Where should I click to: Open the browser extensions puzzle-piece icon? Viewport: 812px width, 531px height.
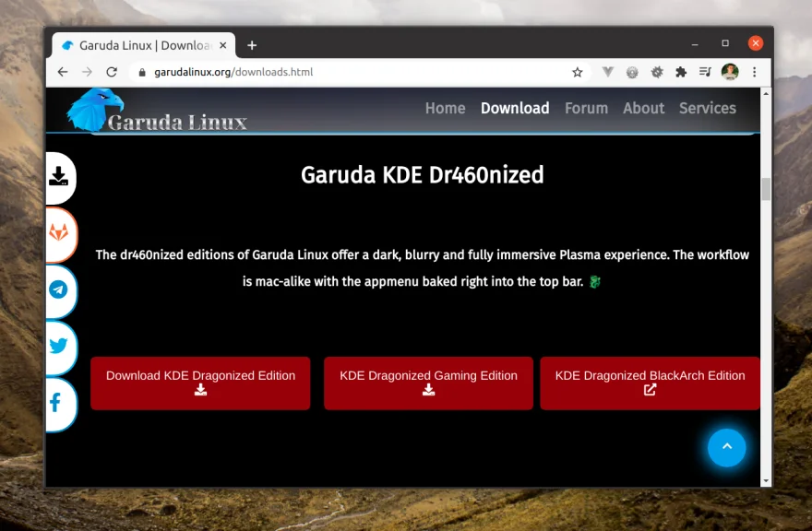(680, 71)
